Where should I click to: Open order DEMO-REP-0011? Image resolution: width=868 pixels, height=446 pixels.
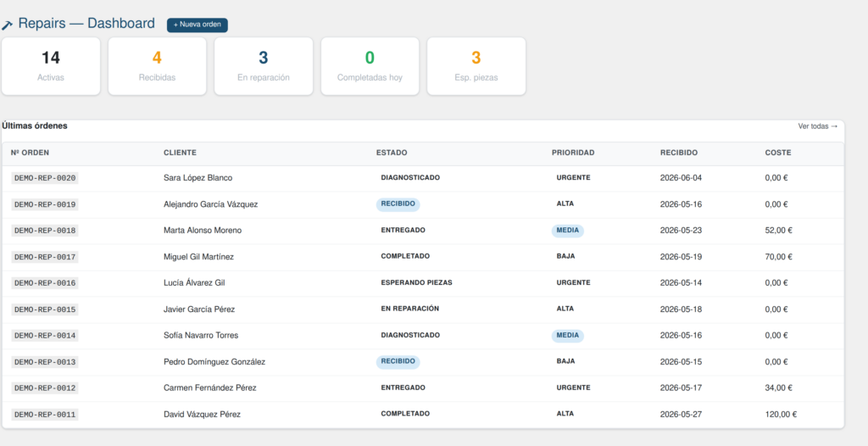tap(45, 415)
